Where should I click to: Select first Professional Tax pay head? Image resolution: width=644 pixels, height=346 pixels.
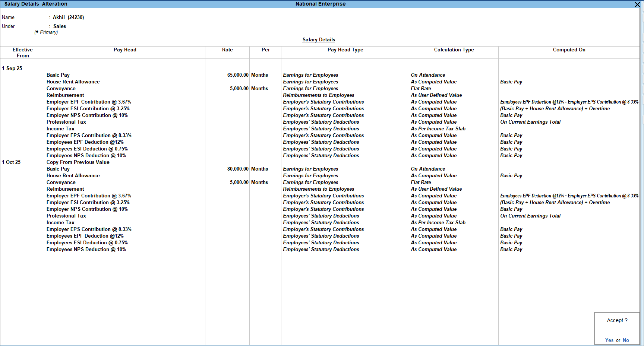pos(66,122)
